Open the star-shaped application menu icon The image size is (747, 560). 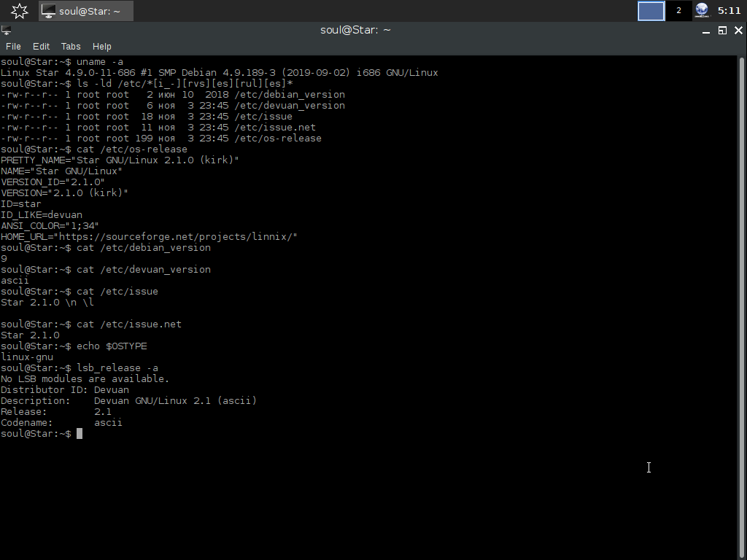20,10
